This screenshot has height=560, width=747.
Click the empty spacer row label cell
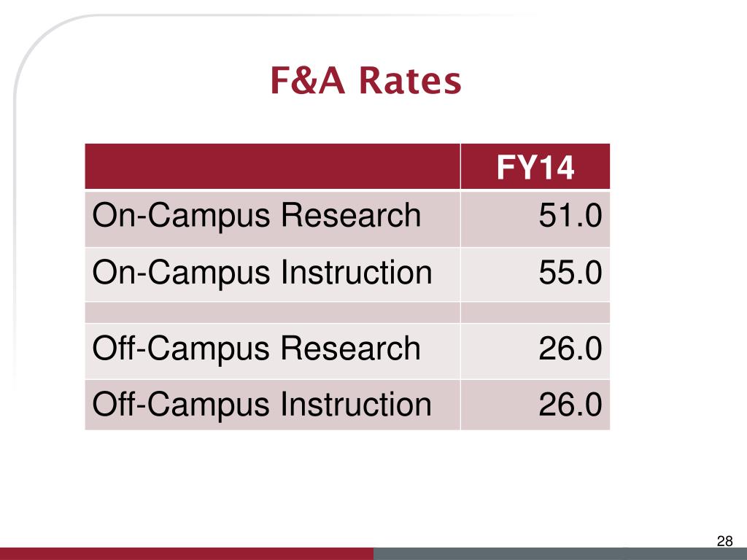tap(273, 312)
